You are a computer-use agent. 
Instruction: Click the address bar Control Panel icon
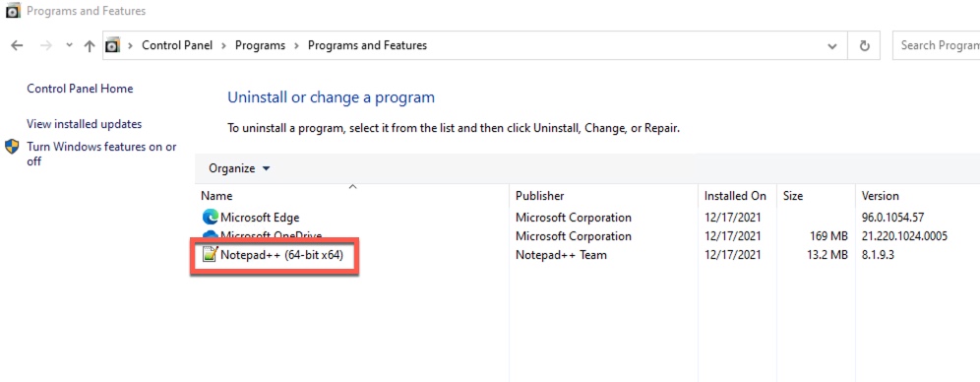[x=112, y=45]
